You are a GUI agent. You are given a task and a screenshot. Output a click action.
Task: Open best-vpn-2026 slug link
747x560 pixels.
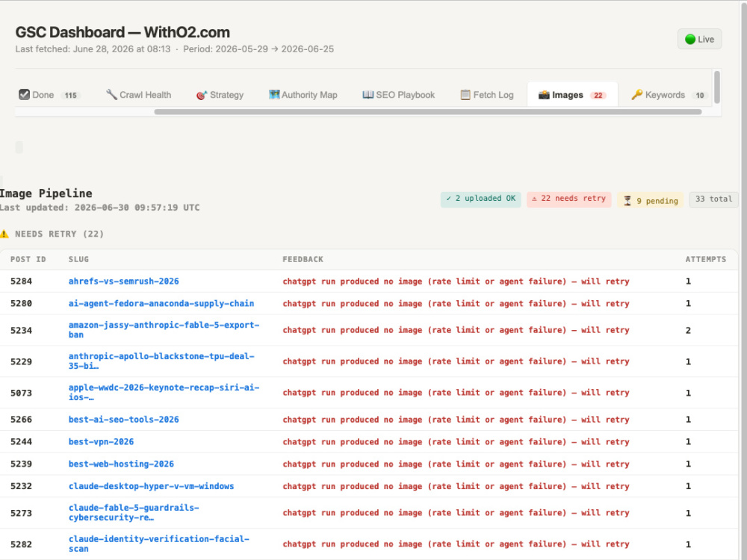coord(101,441)
